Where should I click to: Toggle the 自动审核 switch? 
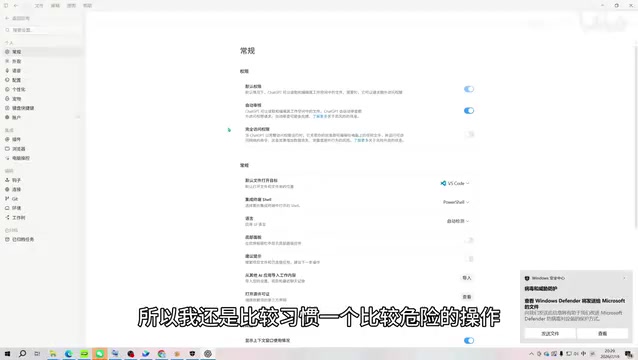point(469,111)
